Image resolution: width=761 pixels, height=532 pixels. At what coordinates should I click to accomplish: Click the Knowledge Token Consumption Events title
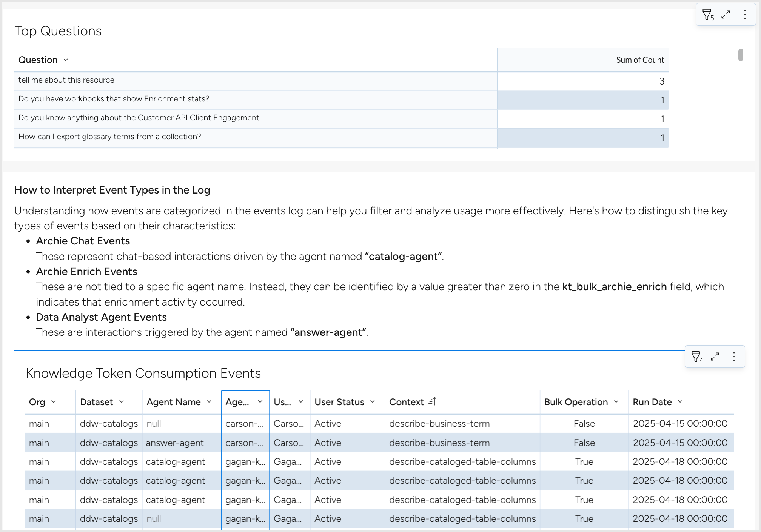click(143, 373)
